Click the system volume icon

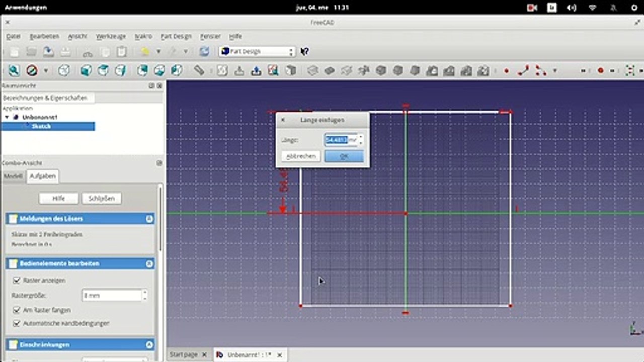(572, 8)
